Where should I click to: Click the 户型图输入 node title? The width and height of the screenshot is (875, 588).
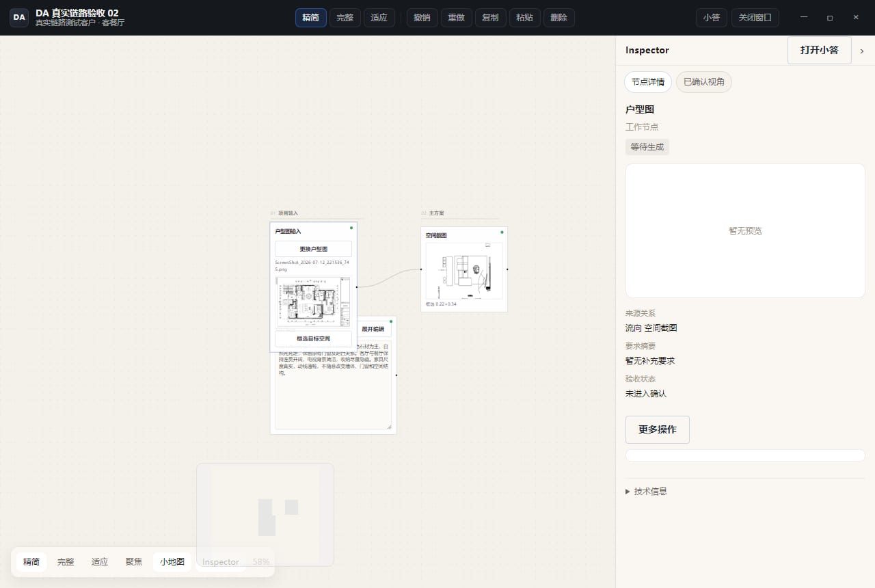288,232
